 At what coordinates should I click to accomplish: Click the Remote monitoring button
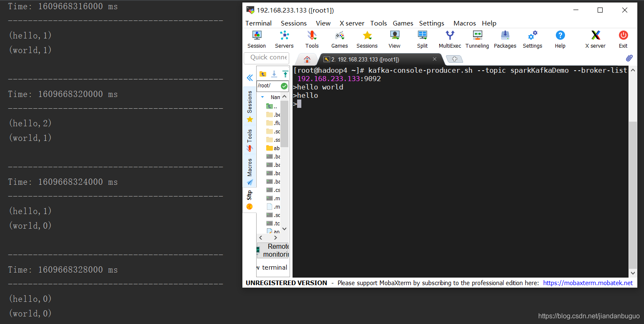[x=273, y=250]
